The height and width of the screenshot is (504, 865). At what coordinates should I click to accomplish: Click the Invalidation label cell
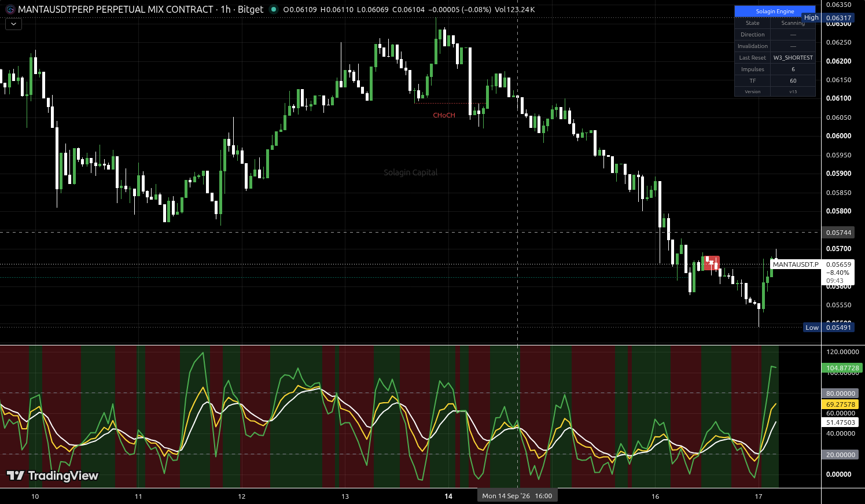coord(752,46)
